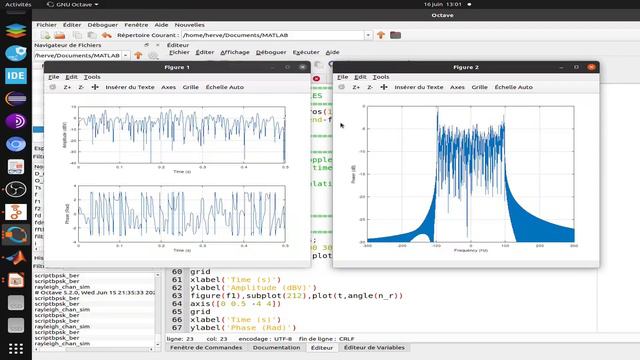
Task: Click Z+ zoom in on Figure 1
Action: pos(67,87)
